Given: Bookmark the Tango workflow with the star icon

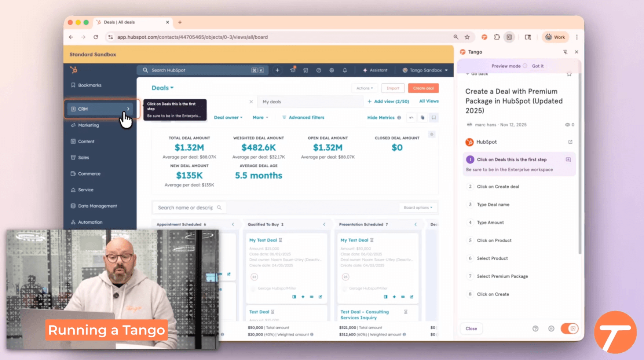Looking at the screenshot, I should click(x=569, y=74).
